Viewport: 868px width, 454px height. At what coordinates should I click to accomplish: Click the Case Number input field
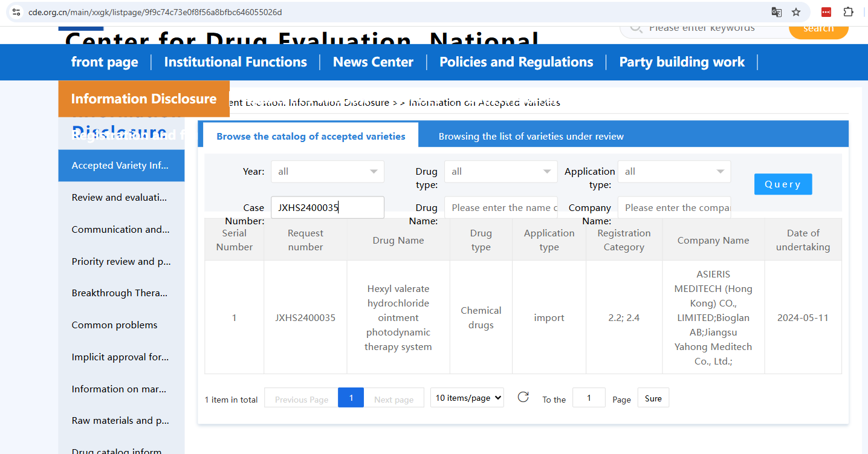point(327,208)
